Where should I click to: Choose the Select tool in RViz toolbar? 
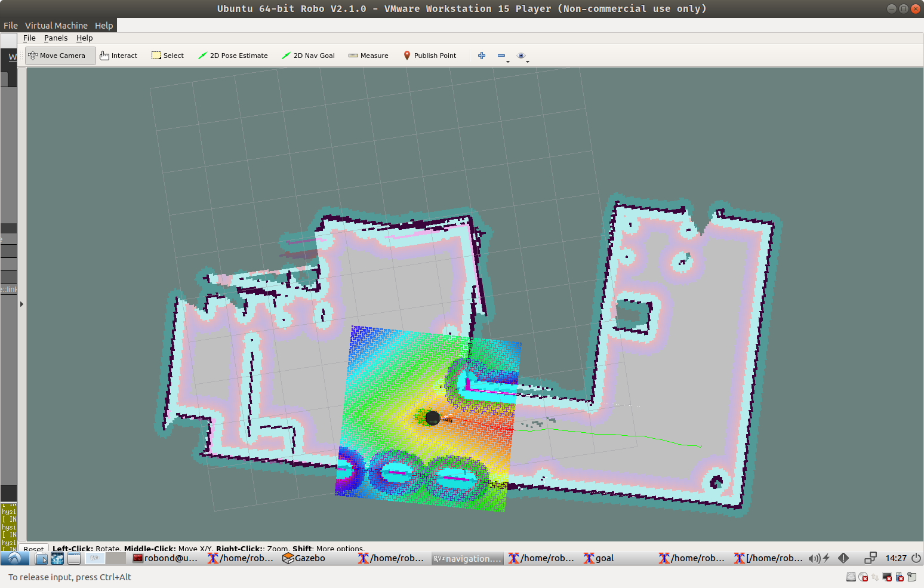168,56
